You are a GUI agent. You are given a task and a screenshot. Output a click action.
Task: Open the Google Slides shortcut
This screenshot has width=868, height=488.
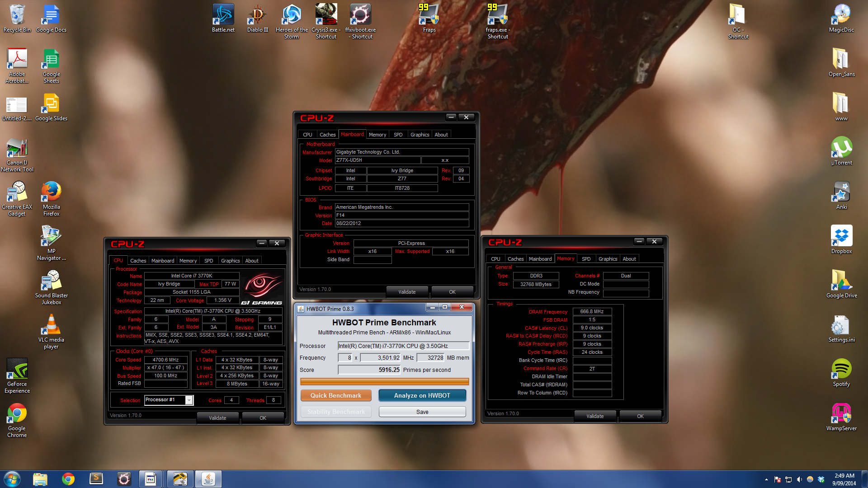pos(51,107)
